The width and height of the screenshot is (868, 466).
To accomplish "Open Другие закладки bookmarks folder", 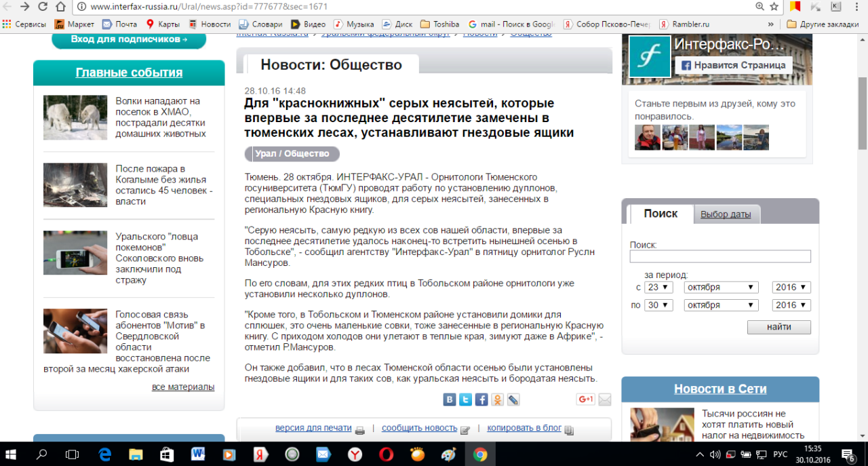I will pos(822,24).
